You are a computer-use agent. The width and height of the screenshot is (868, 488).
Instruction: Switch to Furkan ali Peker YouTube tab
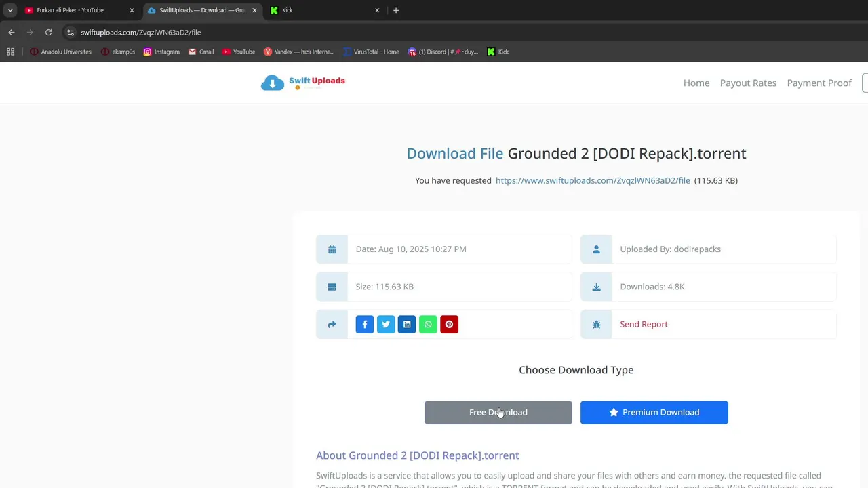pos(80,10)
